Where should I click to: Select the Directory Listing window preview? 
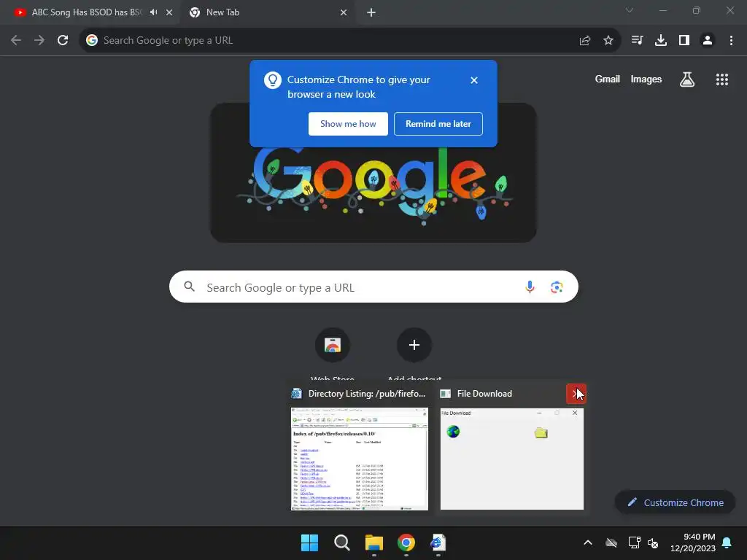click(359, 449)
